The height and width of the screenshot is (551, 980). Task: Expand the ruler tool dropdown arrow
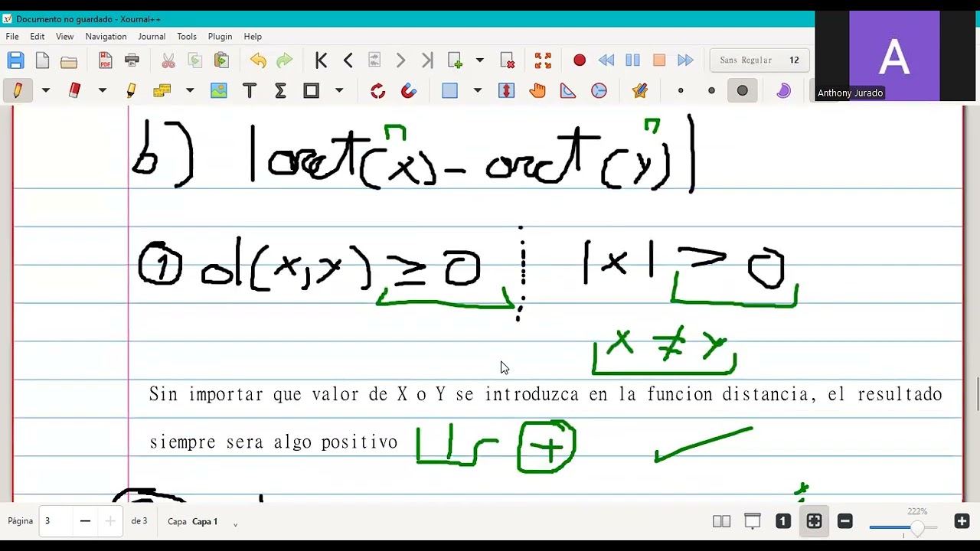(190, 90)
